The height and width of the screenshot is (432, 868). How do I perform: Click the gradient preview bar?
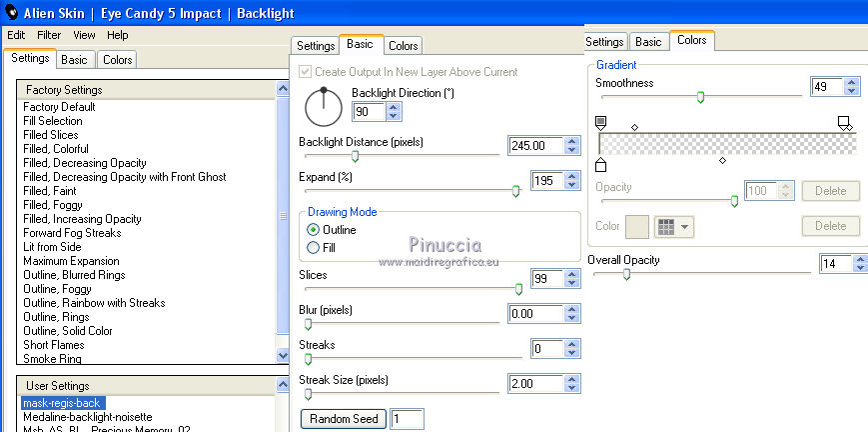pos(727,144)
